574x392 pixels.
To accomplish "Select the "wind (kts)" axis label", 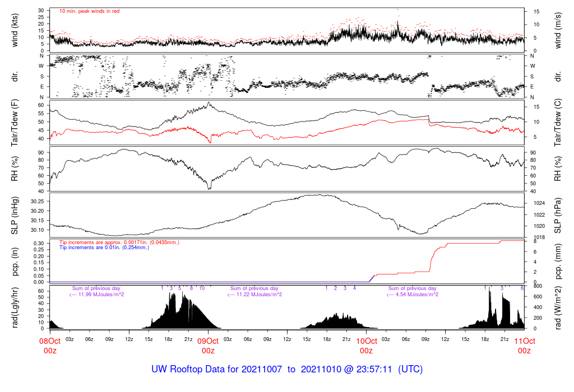I will point(15,30).
